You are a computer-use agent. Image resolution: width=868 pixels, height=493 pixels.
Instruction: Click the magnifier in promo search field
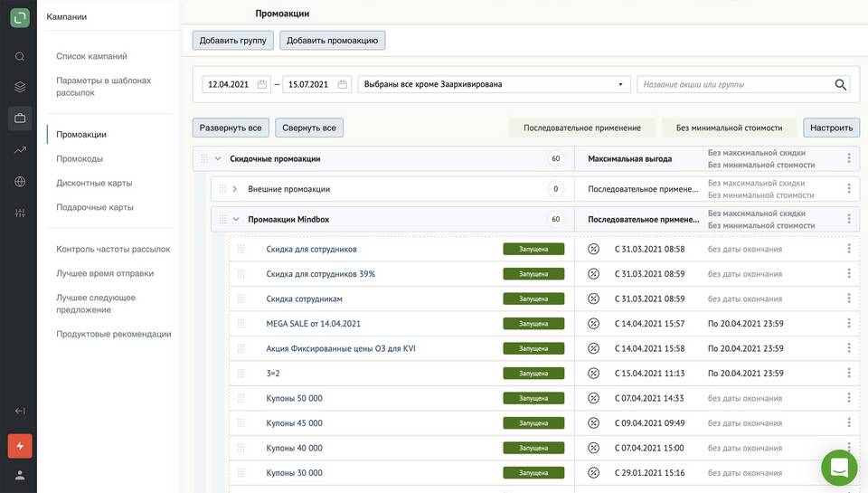pyautogui.click(x=840, y=84)
